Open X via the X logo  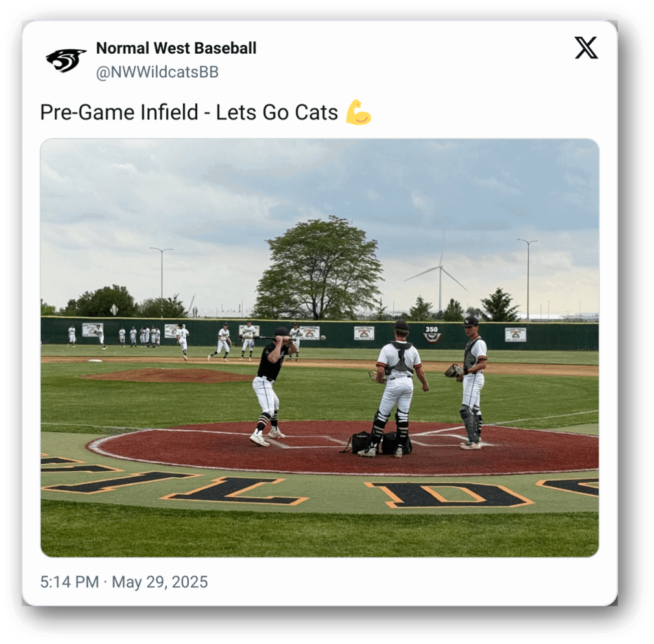(x=586, y=48)
